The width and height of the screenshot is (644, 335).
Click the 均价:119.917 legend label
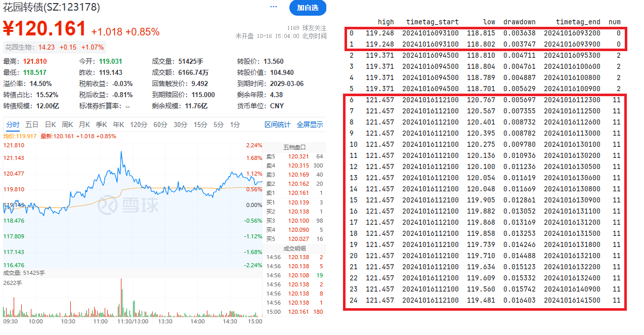[x=20, y=136]
